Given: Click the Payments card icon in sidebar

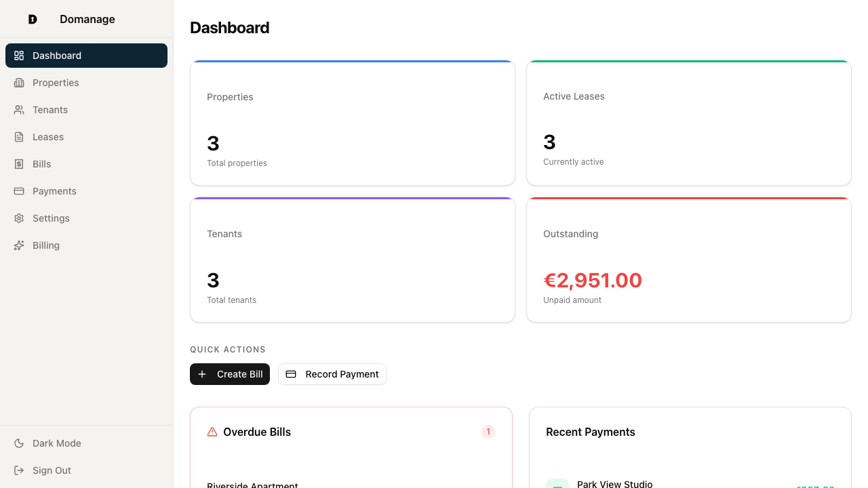Looking at the screenshot, I should tap(18, 190).
